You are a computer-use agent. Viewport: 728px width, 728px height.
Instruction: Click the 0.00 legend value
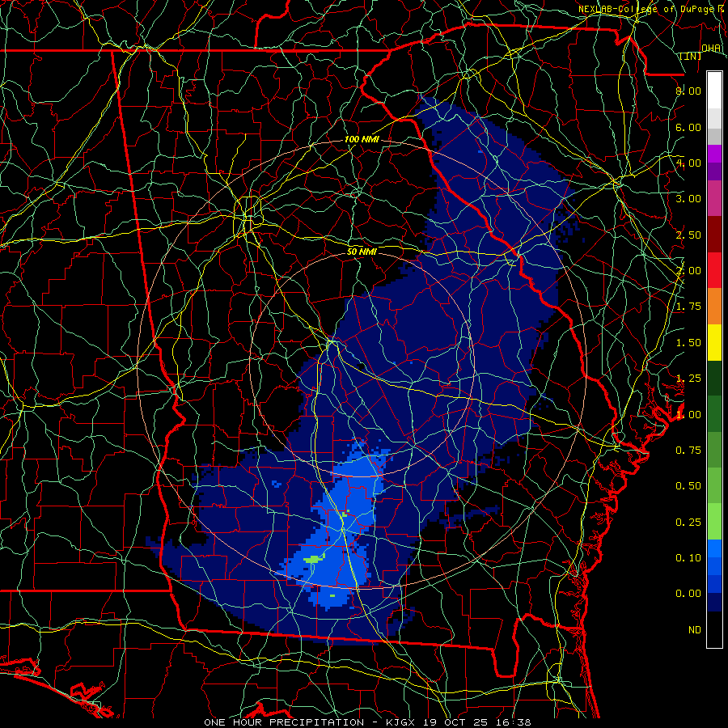coord(688,594)
